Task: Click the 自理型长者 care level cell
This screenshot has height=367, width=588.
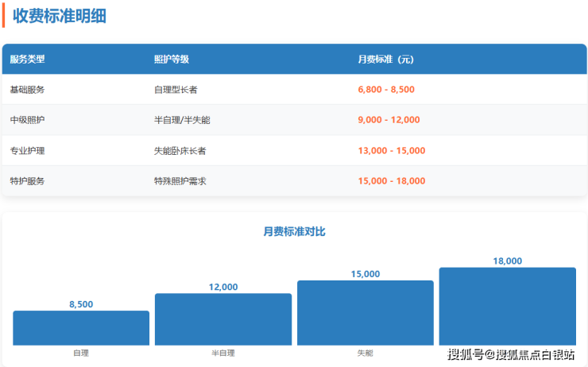Action: click(x=175, y=90)
